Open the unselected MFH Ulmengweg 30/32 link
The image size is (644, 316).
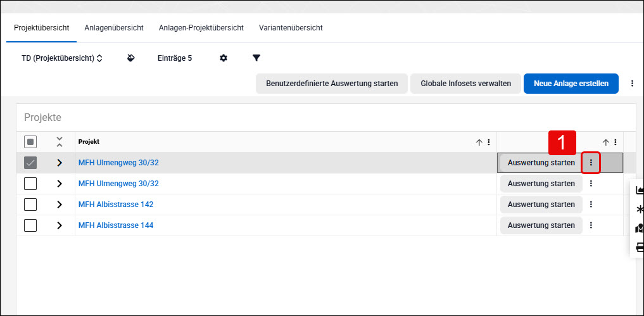pyautogui.click(x=118, y=184)
